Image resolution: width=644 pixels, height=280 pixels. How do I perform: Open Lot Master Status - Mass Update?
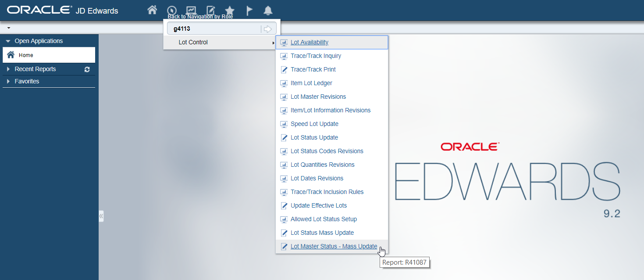(x=334, y=247)
